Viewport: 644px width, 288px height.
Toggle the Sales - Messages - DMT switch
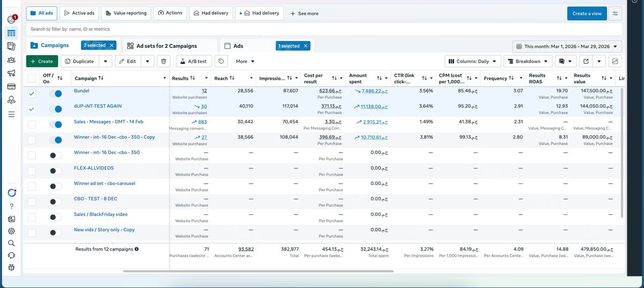(55, 125)
